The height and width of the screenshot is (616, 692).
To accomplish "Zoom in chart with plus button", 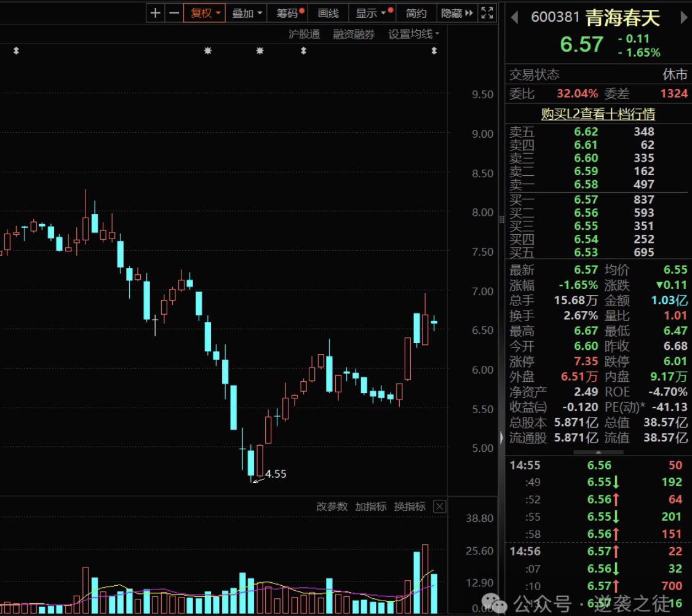I will click(x=156, y=14).
